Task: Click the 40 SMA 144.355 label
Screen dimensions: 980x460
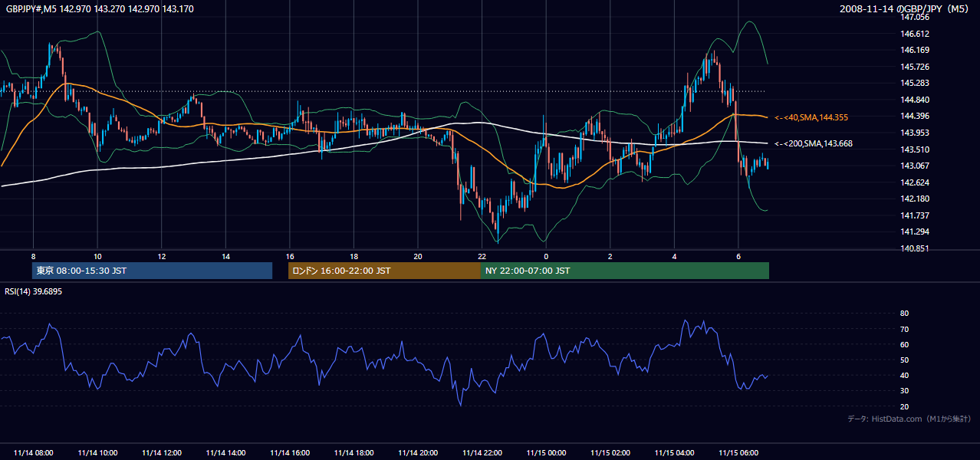Action: pos(811,117)
